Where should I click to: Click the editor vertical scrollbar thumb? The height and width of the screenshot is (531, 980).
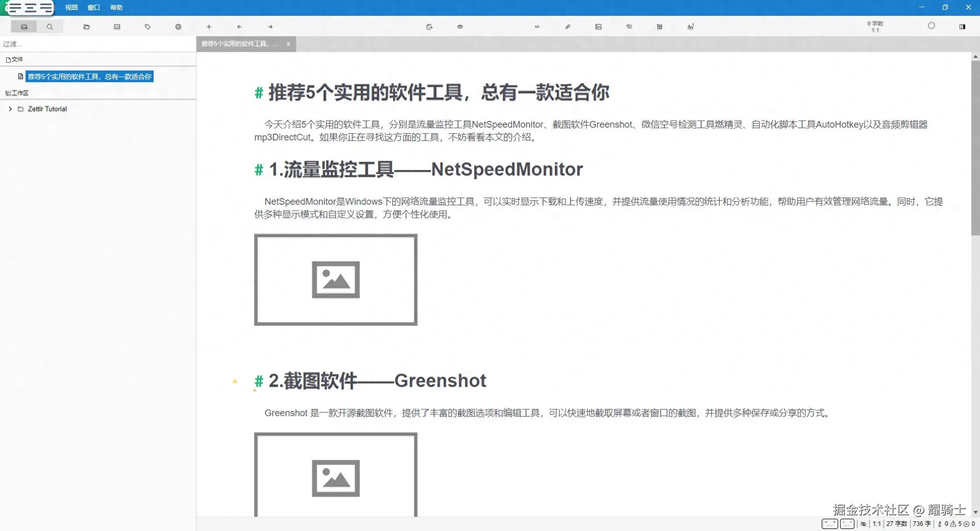coord(975,148)
